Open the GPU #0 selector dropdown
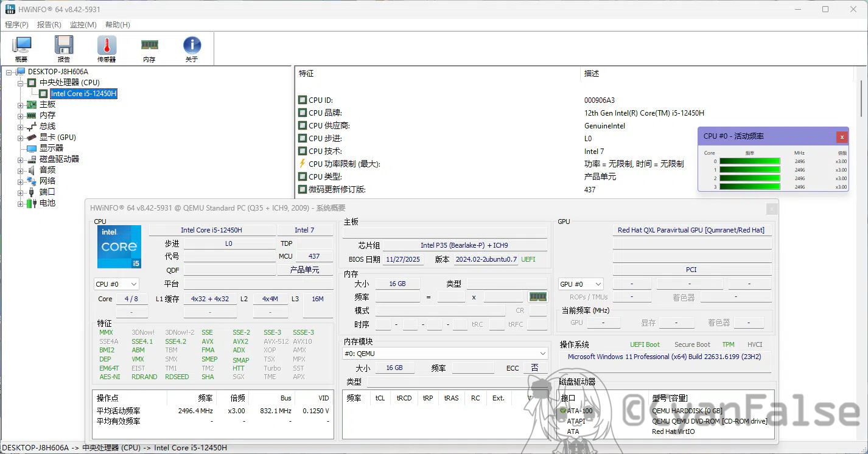Screen dimensions: 868x454 click(581, 284)
